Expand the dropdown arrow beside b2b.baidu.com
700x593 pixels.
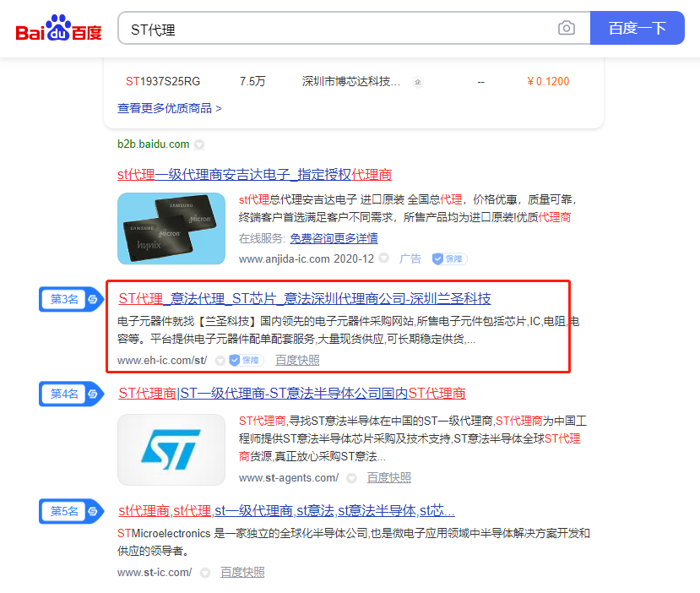pyautogui.click(x=199, y=144)
